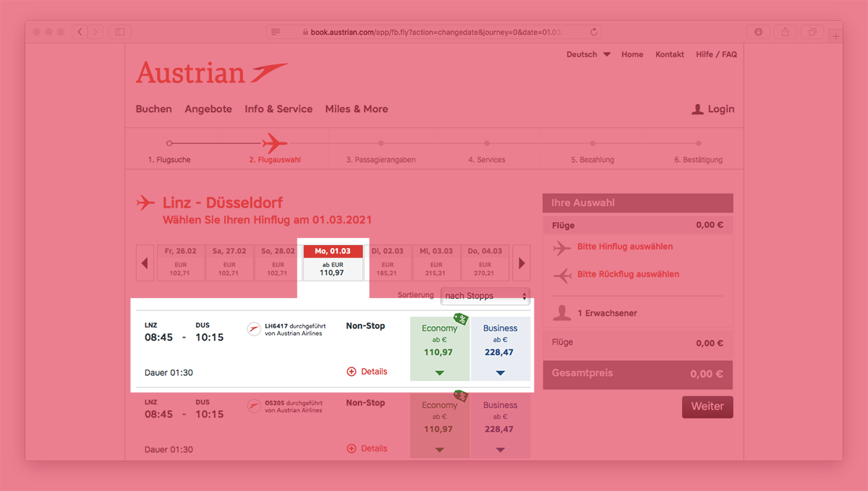Screen dimensions: 868x491
Task: Select Economy fare for flight OS205
Action: (x=440, y=425)
